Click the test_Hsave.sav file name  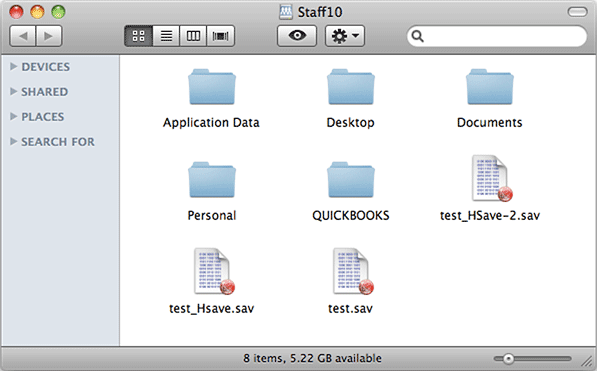[x=212, y=309]
